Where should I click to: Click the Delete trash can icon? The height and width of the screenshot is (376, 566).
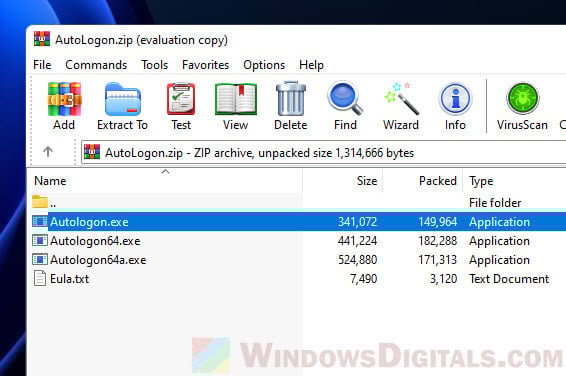coord(291,99)
